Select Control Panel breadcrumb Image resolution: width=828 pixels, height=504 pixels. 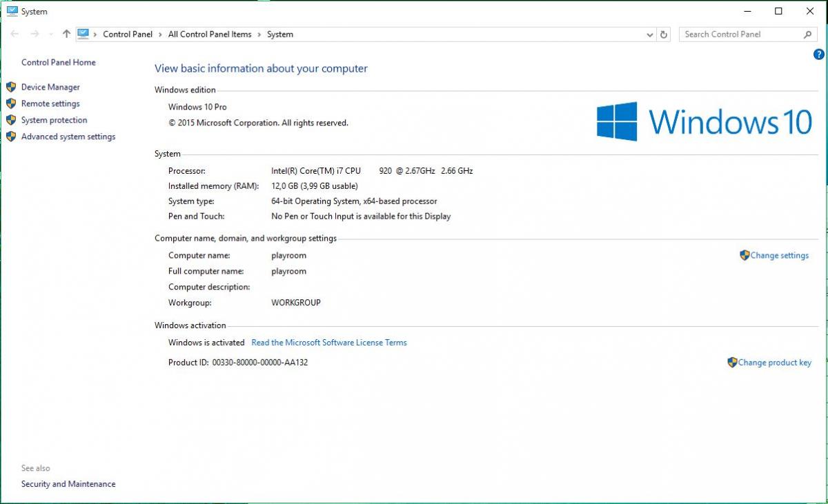128,34
